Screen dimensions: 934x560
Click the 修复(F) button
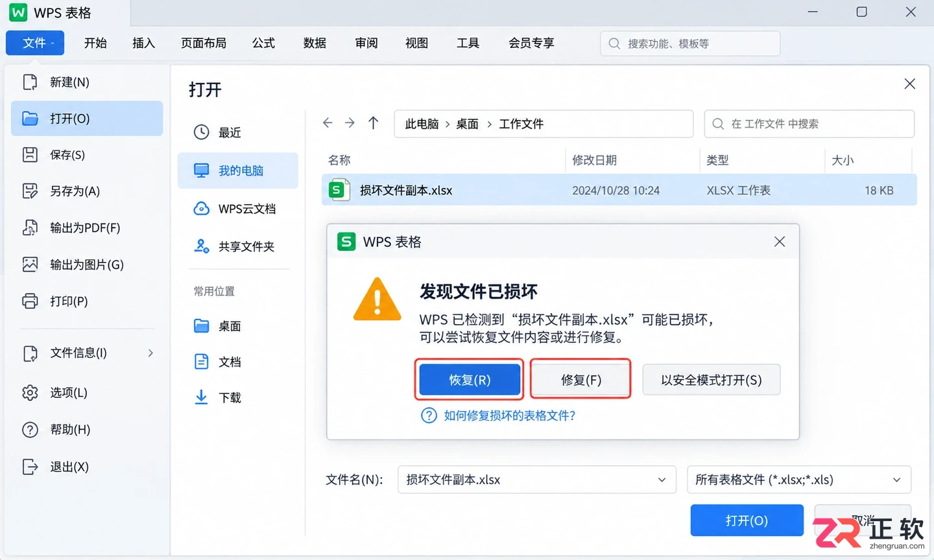581,380
